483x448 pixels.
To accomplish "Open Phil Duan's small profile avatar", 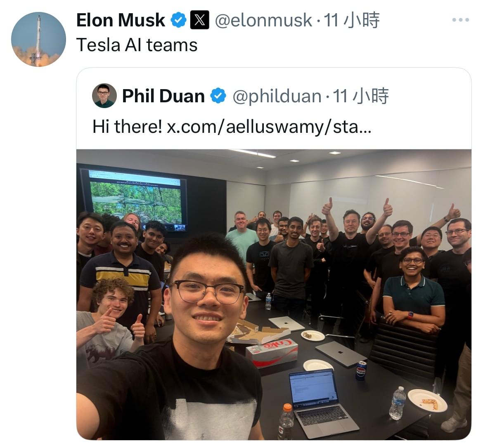I will click(104, 95).
